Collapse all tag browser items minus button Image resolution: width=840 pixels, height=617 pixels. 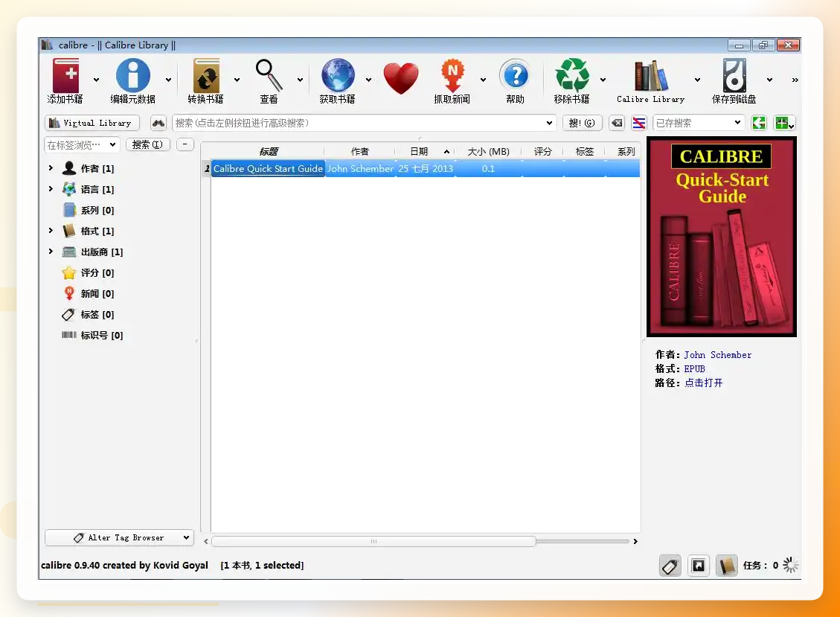(x=185, y=144)
